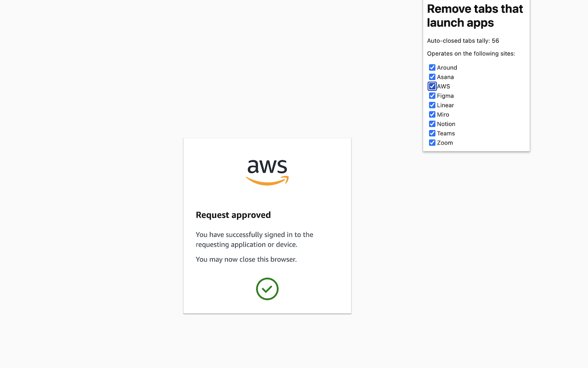Click the "Request approved" heading
Image resolution: width=588 pixels, height=368 pixels.
tap(233, 215)
